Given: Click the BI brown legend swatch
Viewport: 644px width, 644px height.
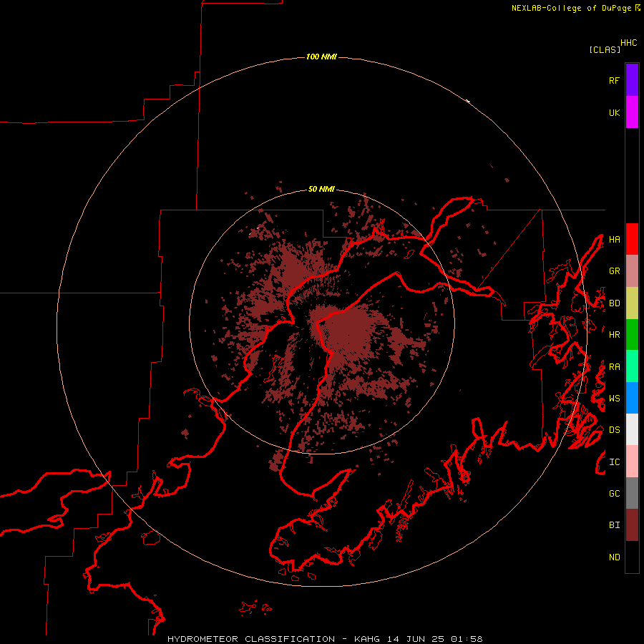Looking at the screenshot, I should coord(632,525).
